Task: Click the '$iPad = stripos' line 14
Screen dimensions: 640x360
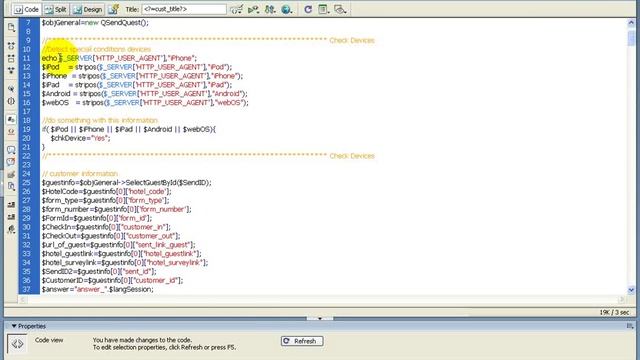Action: tap(136, 85)
